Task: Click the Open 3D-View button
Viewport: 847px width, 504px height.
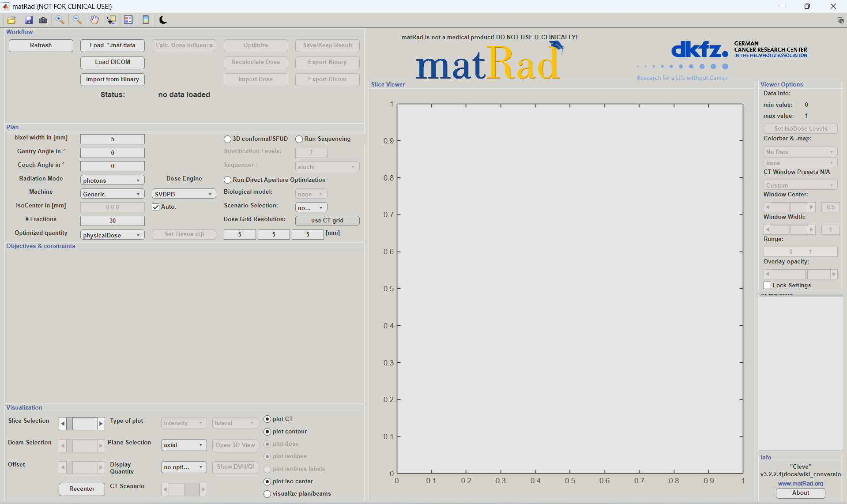Action: click(235, 445)
